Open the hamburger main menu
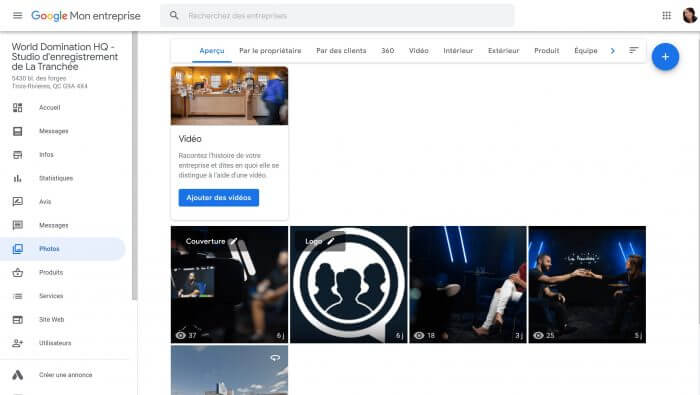 coord(17,16)
